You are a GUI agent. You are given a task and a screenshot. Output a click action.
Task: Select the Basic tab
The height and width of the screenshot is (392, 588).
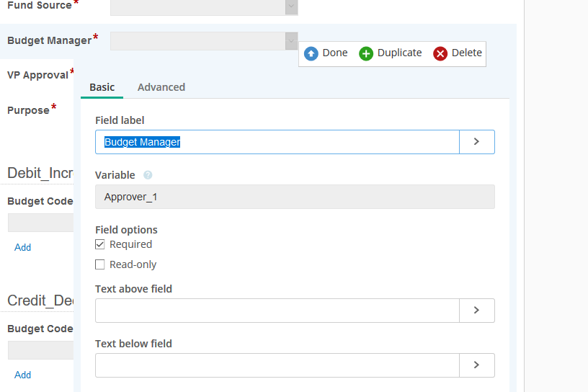click(102, 87)
